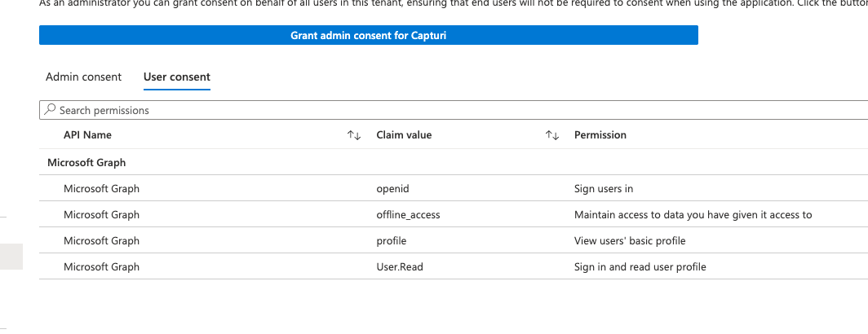Image resolution: width=868 pixels, height=334 pixels.
Task: Click the Claim value column header
Action: click(x=404, y=134)
